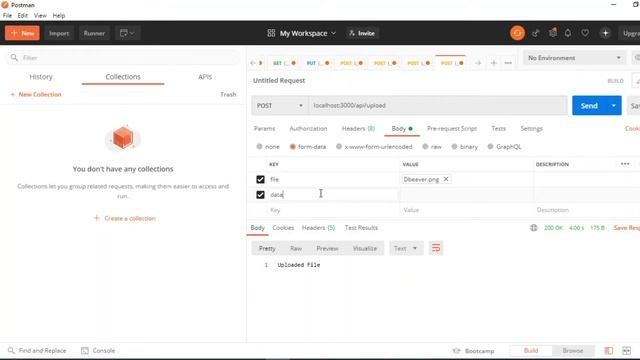The width and height of the screenshot is (640, 360).
Task: Click the empty Value field in data row
Action: click(466, 195)
